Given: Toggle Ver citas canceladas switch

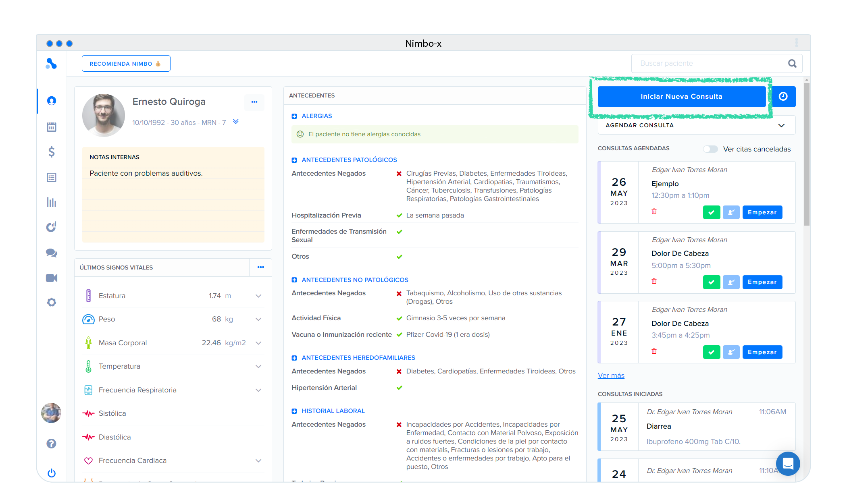Looking at the screenshot, I should click(x=710, y=149).
